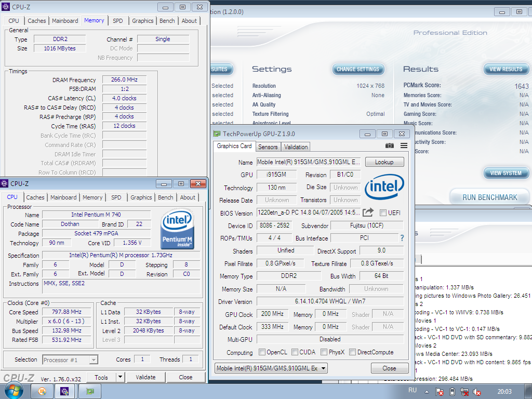The image size is (532, 399).
Task: Open Mainboard tab in front CPU-Z window
Action: coord(63,197)
